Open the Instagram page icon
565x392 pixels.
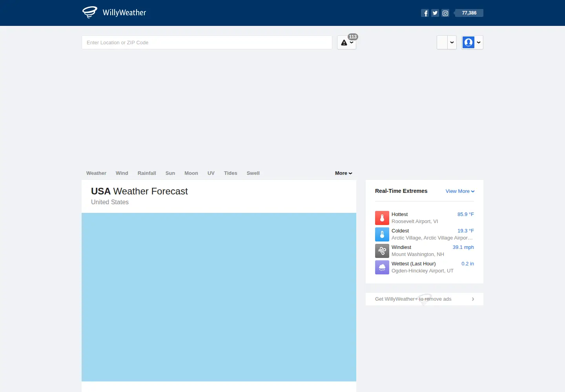(x=445, y=13)
